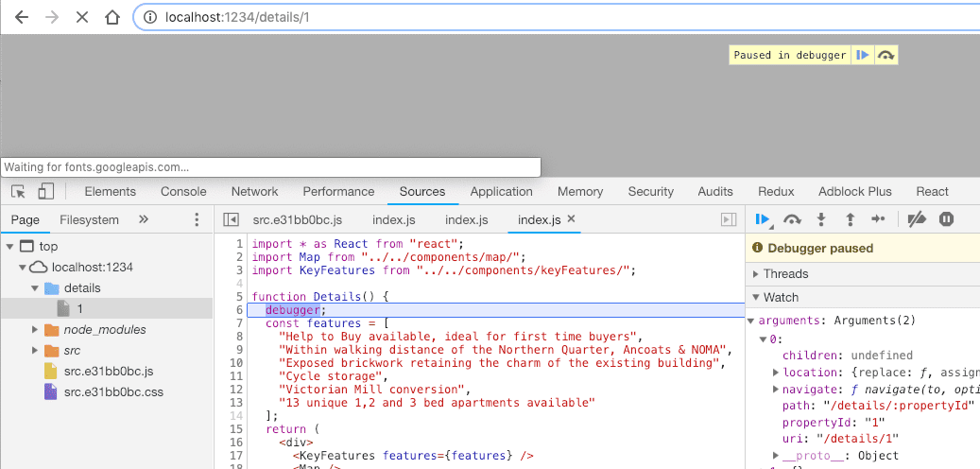Select the Sources tab
The image size is (980, 469).
tap(422, 191)
